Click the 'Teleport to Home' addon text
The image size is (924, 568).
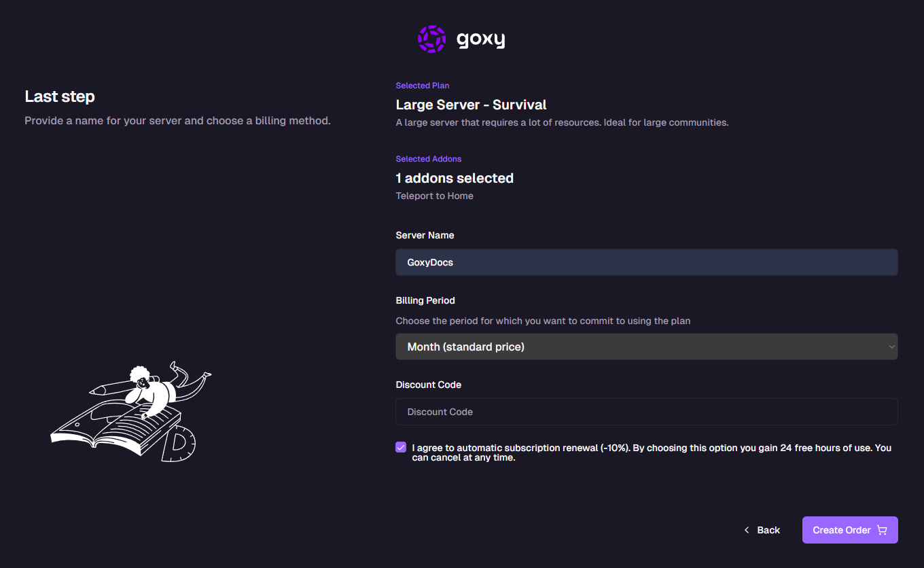point(434,196)
